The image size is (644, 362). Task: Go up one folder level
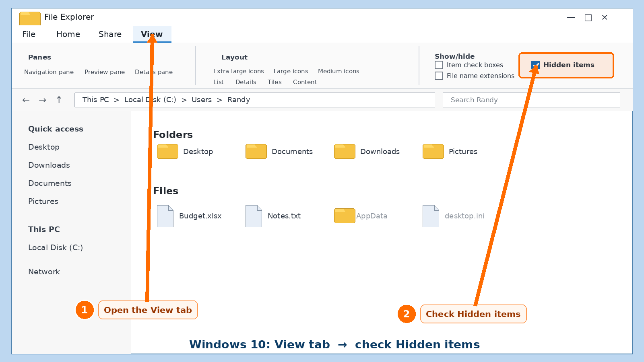pyautogui.click(x=59, y=100)
